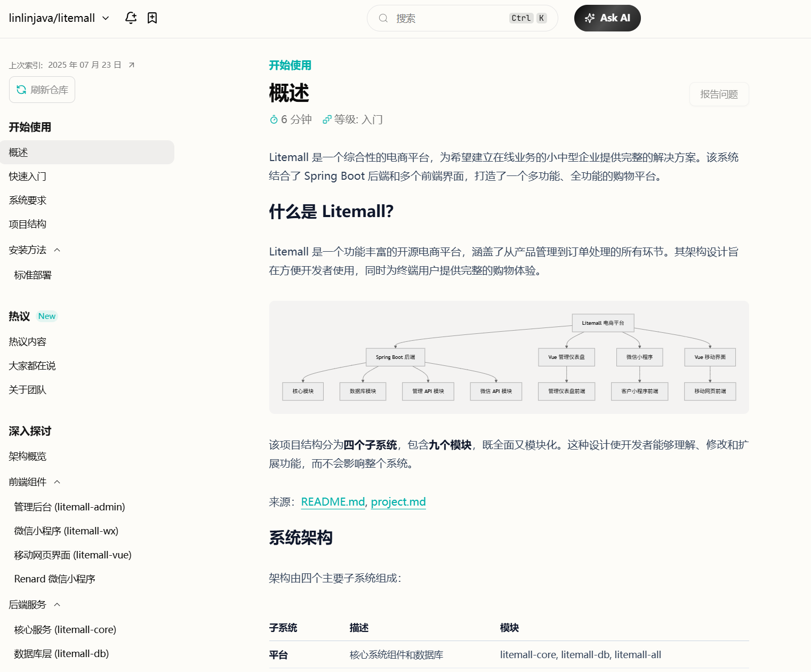Image resolution: width=811 pixels, height=672 pixels.
Task: Open 热议内容 in the sidebar
Action: 28,342
